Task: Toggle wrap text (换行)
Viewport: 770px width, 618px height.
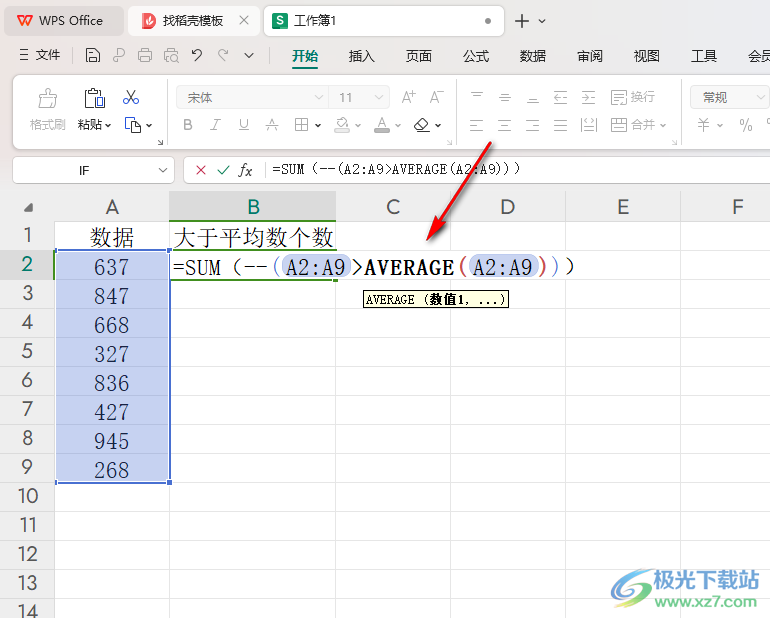Action: coord(632,97)
